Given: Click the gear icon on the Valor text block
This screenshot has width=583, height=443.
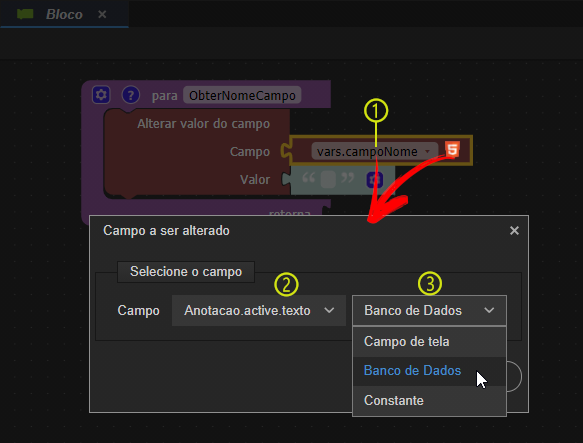Looking at the screenshot, I should coord(374,179).
